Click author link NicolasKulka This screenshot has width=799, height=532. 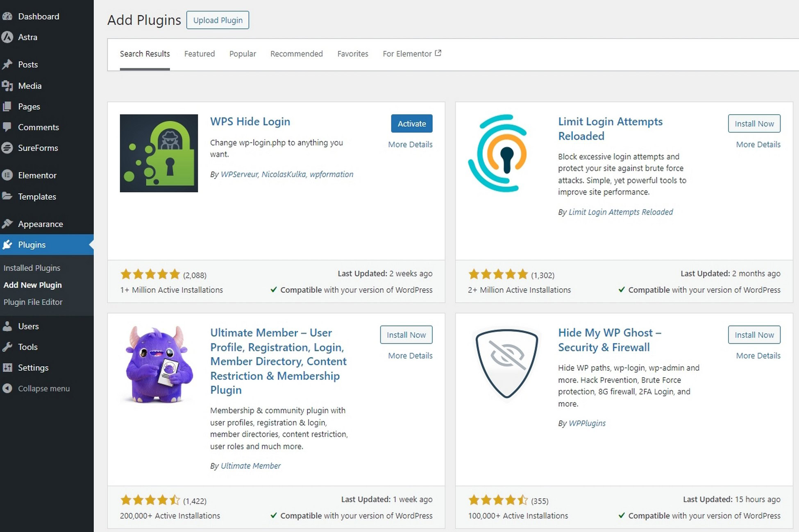pyautogui.click(x=284, y=174)
